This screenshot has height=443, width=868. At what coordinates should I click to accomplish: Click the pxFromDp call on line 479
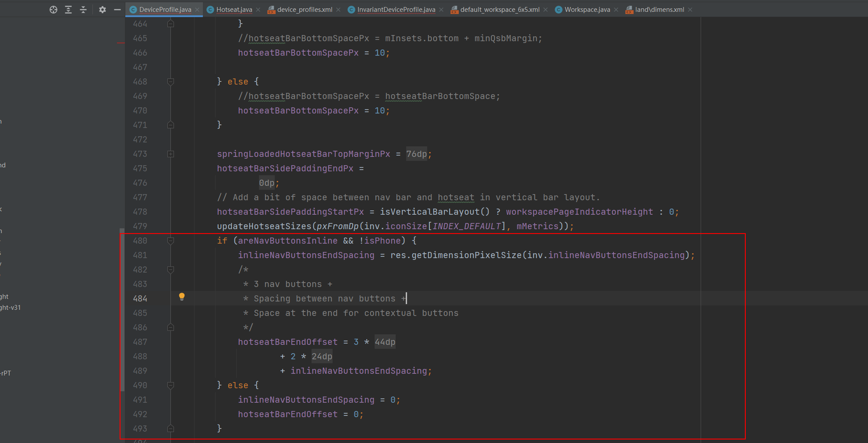(x=338, y=226)
